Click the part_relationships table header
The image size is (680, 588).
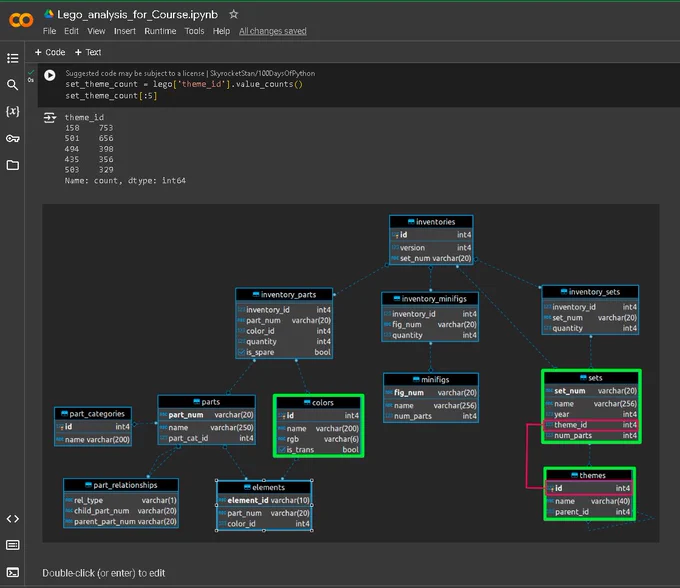tap(121, 485)
